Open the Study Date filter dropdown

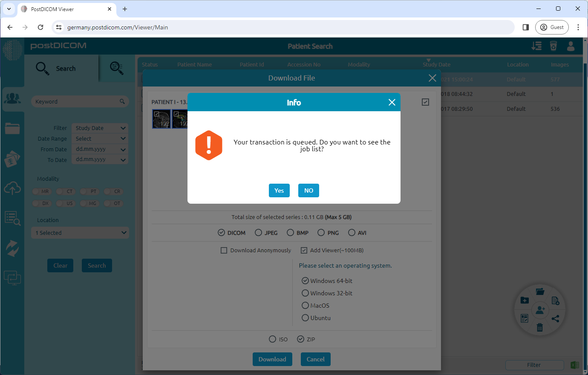tap(99, 128)
